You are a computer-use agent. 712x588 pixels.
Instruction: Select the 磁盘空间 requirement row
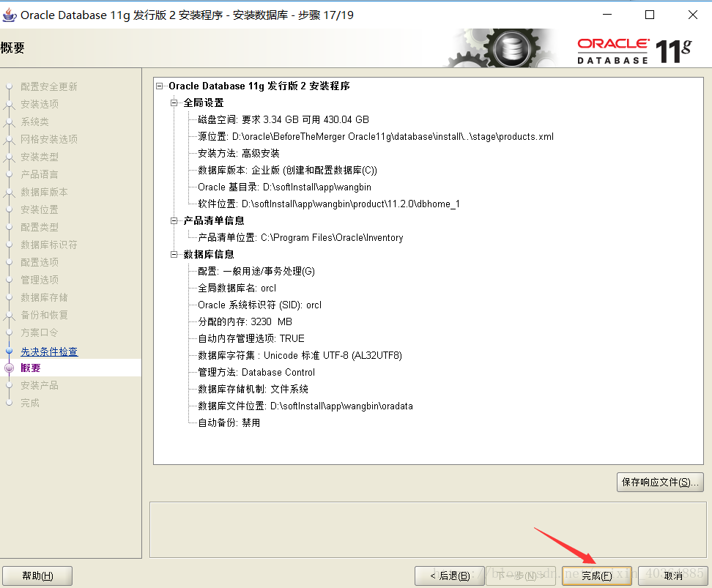(x=283, y=119)
